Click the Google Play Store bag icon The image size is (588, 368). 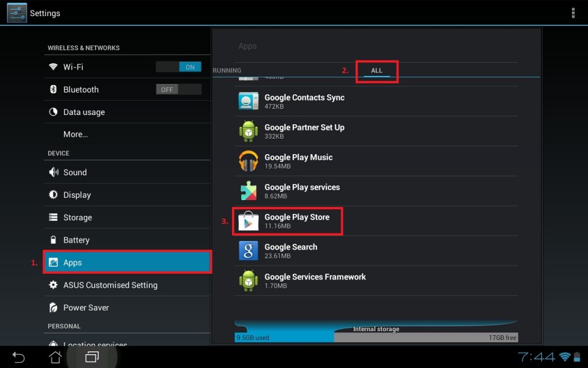point(248,221)
